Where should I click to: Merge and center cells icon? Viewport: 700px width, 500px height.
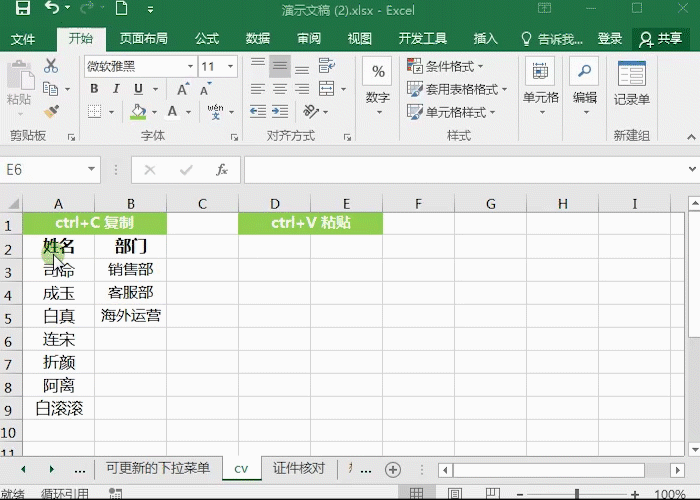pos(327,89)
